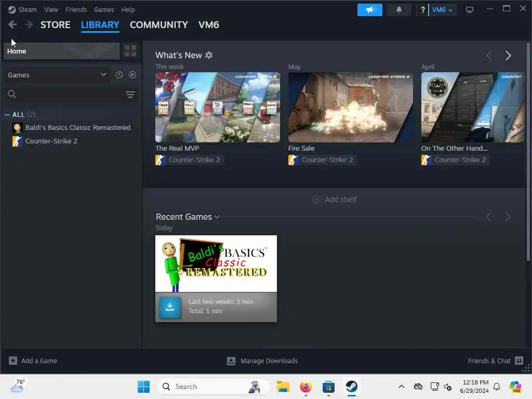Go to next What's New items
The height and width of the screenshot is (399, 532).
click(508, 56)
